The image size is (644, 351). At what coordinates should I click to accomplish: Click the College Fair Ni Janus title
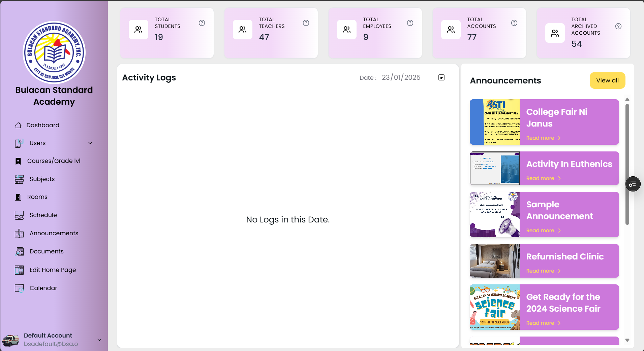coord(557,118)
